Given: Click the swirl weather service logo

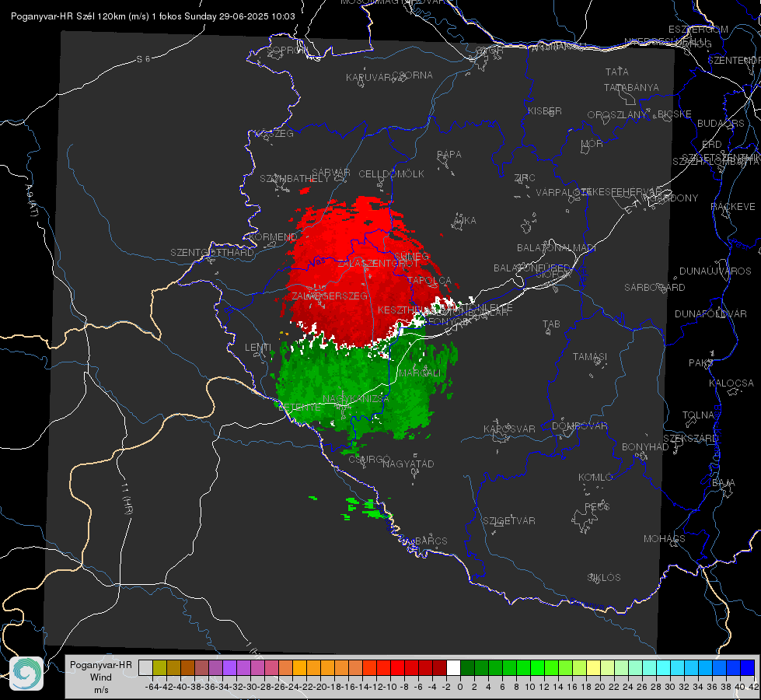Looking at the screenshot, I should coord(26,674).
